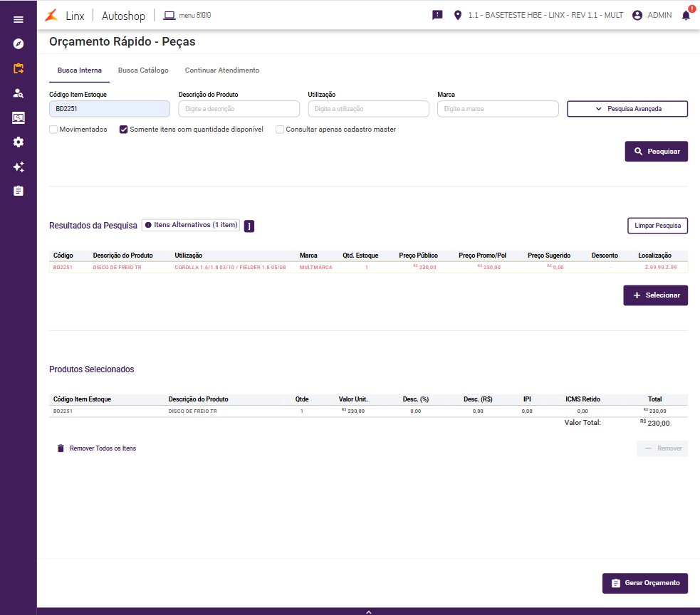Select BD2251 row in Produtos Selecionados
Screen dimensions: 700x615
pyautogui.click(x=368, y=411)
